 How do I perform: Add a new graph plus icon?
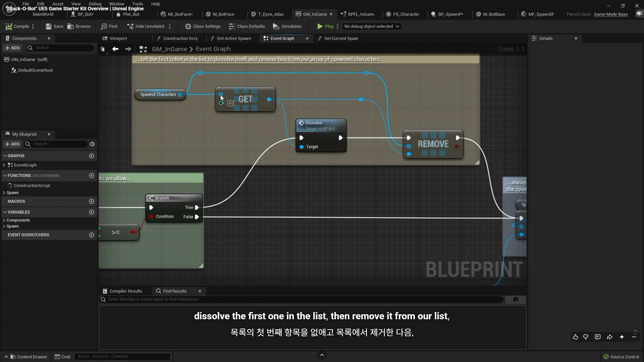click(92, 156)
